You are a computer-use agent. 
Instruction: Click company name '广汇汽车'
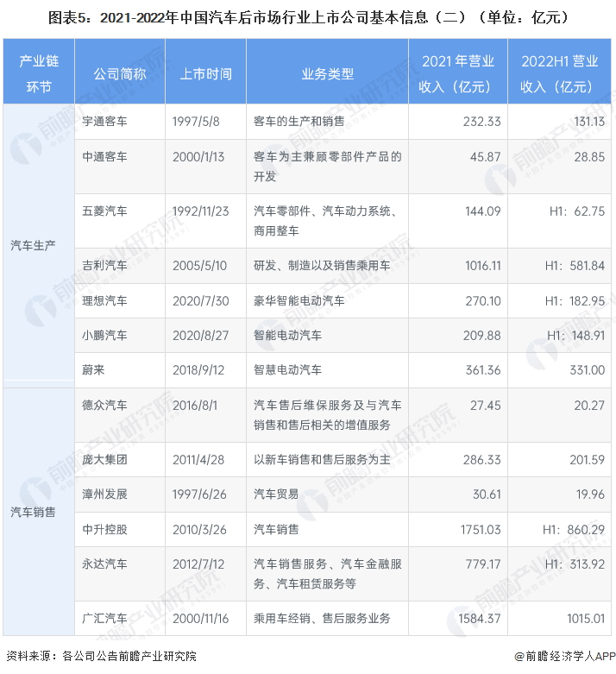[104, 619]
